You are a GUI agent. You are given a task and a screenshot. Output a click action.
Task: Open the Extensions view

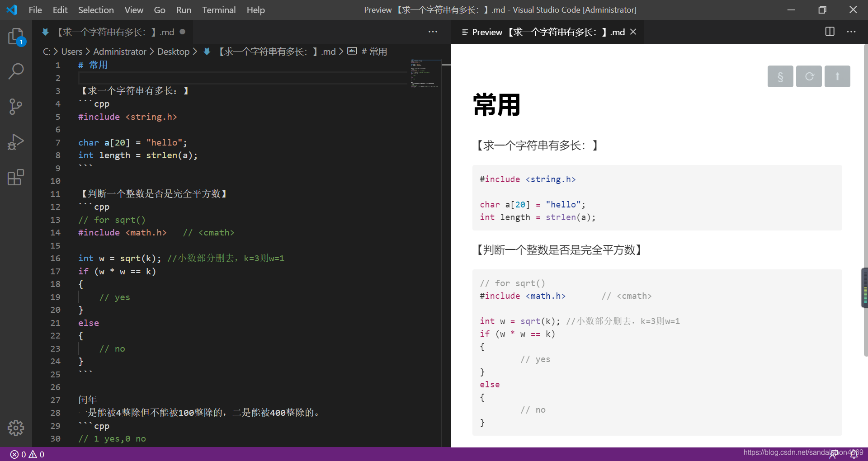click(16, 177)
